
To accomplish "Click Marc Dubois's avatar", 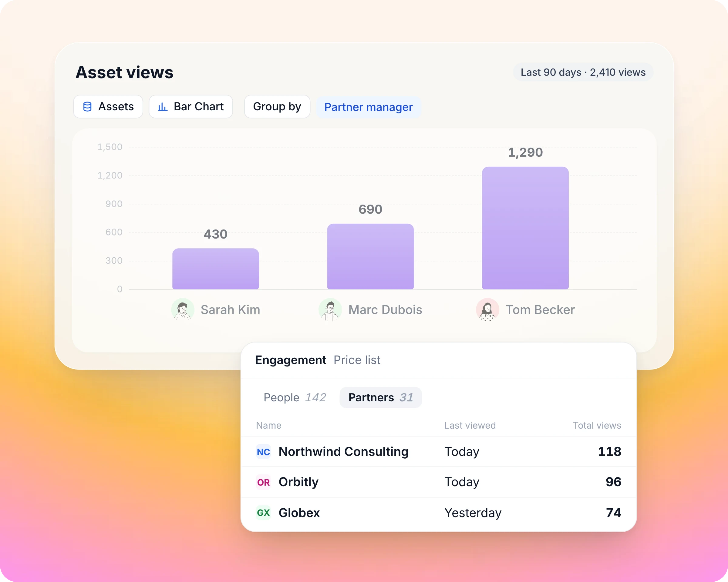I will [x=330, y=309].
